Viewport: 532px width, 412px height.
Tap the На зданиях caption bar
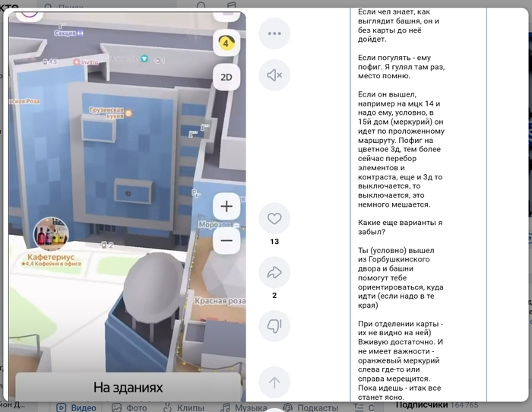tap(128, 387)
